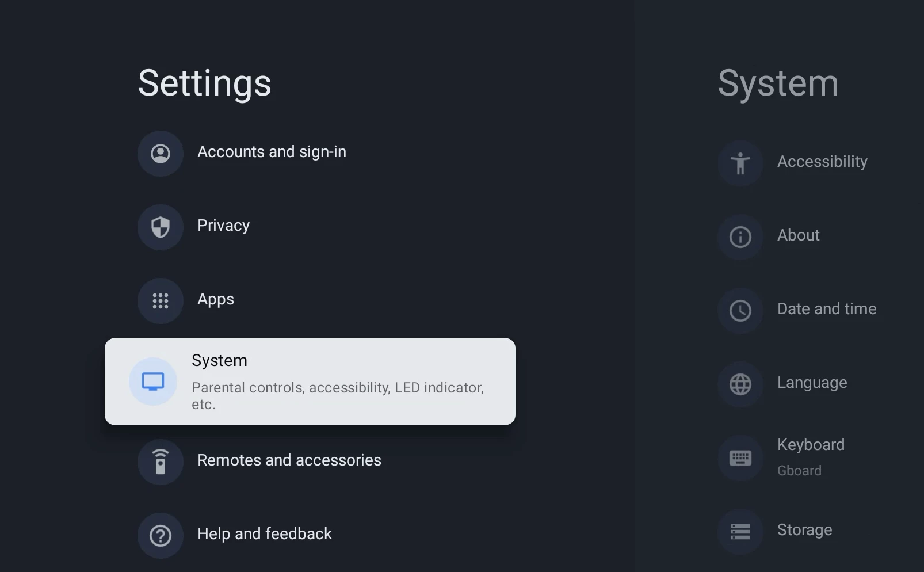Click the Apps grid icon
924x572 pixels.
(161, 301)
